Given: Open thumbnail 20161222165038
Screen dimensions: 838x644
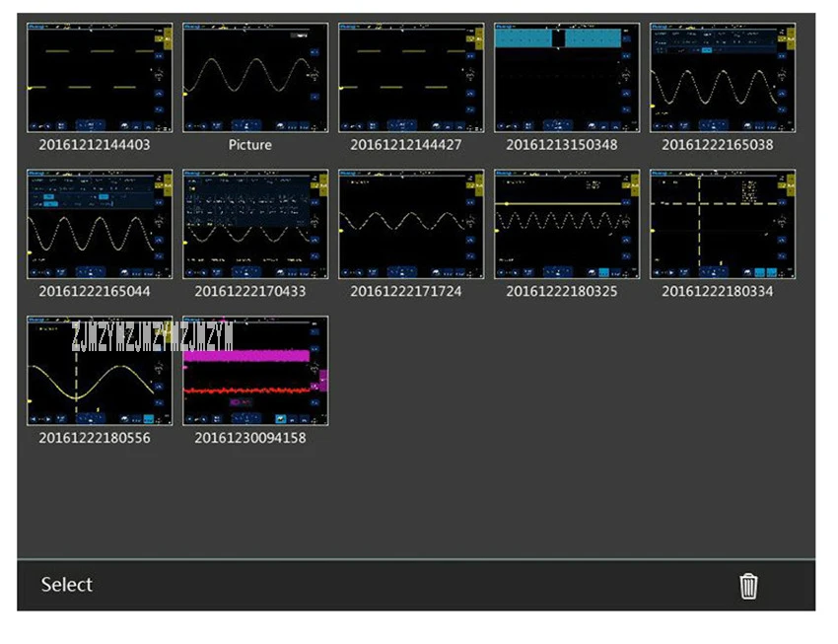Looking at the screenshot, I should [x=723, y=78].
